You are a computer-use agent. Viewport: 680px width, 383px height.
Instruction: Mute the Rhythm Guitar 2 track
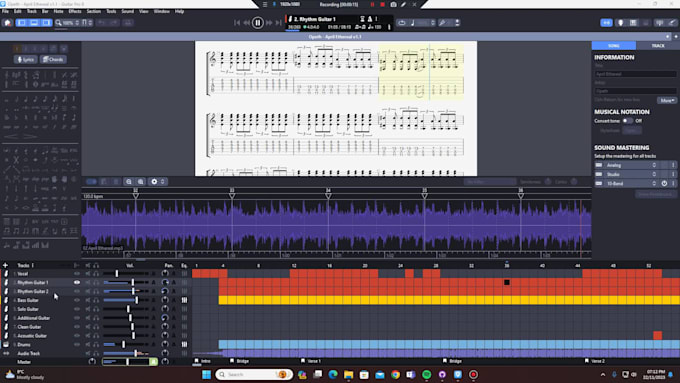coord(88,291)
